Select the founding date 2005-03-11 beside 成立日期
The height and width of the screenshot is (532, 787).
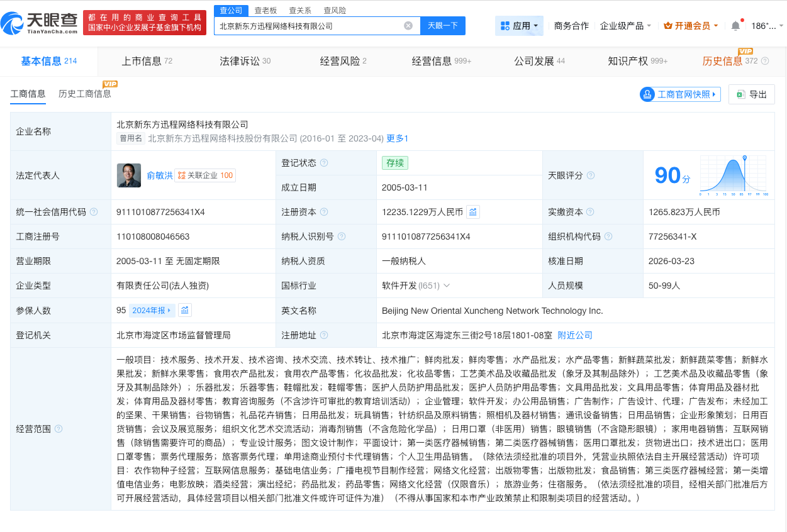coord(405,187)
